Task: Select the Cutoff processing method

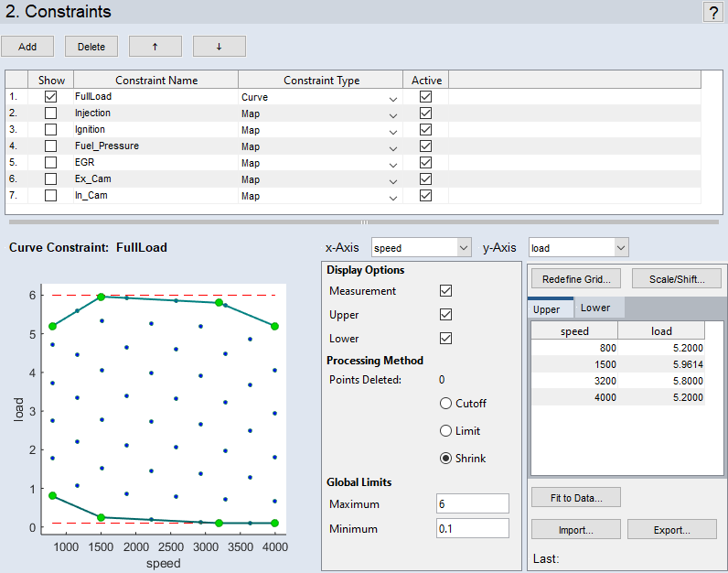Action: click(x=446, y=404)
